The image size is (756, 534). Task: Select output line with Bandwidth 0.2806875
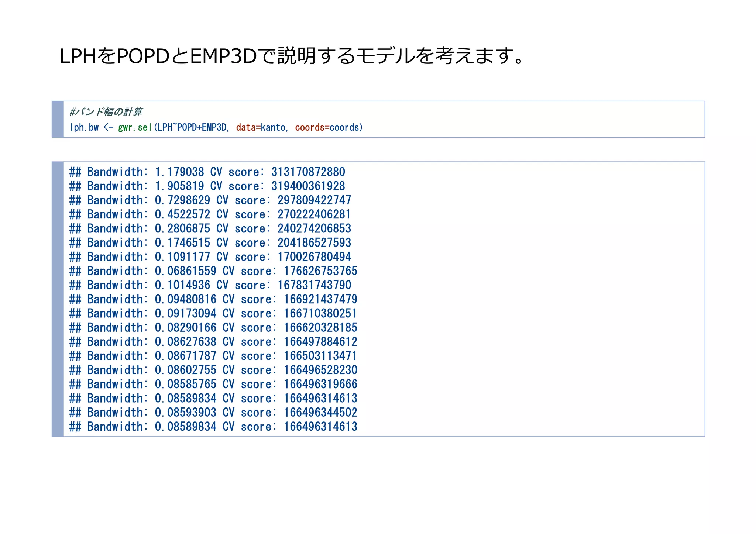pos(210,228)
